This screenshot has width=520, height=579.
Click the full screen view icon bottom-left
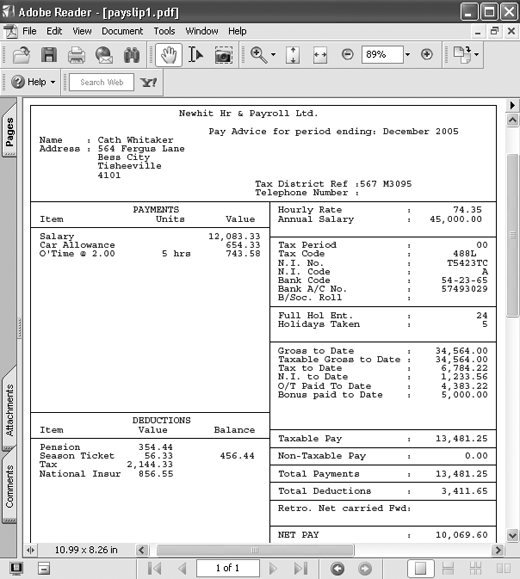pyautogui.click(x=16, y=568)
